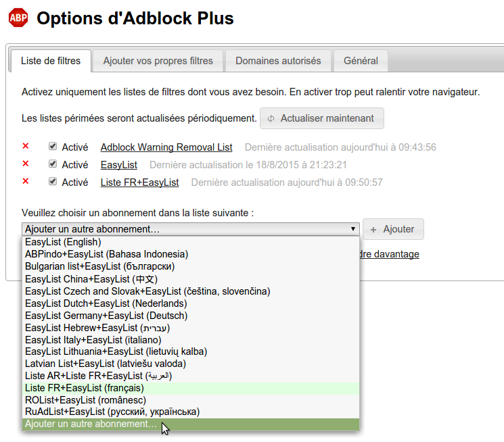Image resolution: width=504 pixels, height=442 pixels.
Task: Open the Général tab
Action: (361, 61)
